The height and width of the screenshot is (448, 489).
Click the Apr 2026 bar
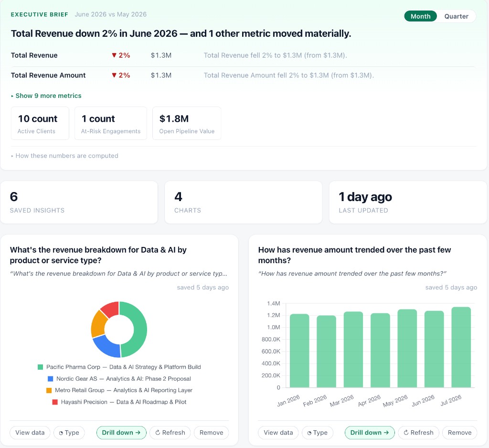click(380, 351)
